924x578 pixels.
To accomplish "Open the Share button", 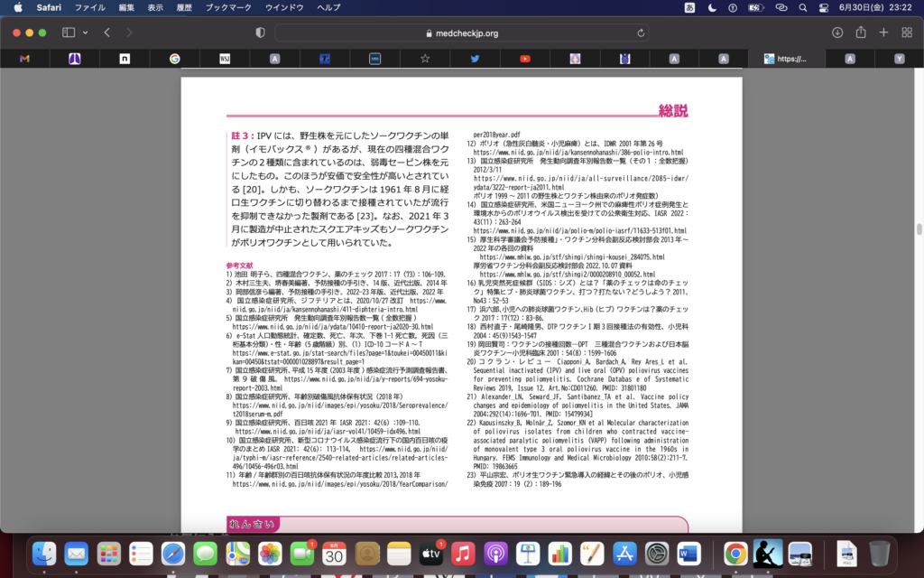I will pyautogui.click(x=861, y=33).
